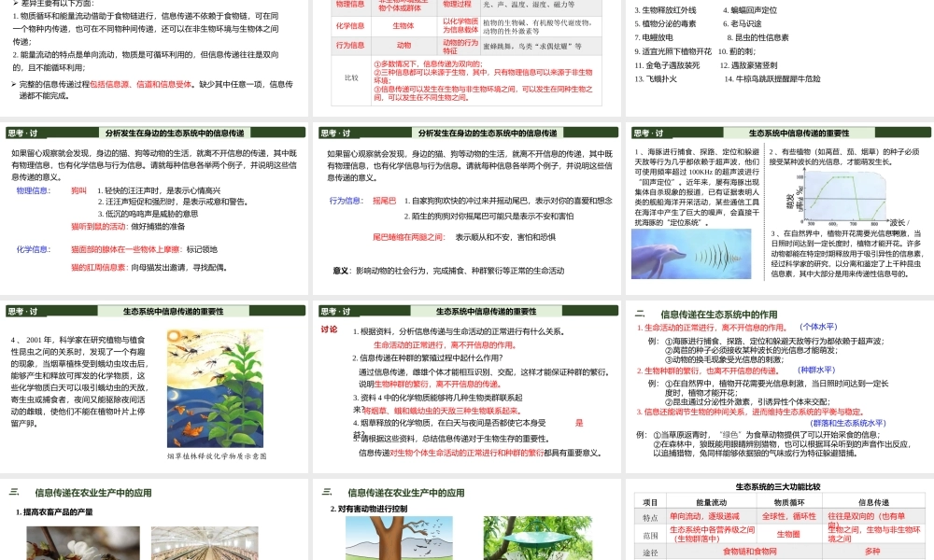Click the dolphin with sound waves image
Screen dimensions: 934x560
point(691,254)
